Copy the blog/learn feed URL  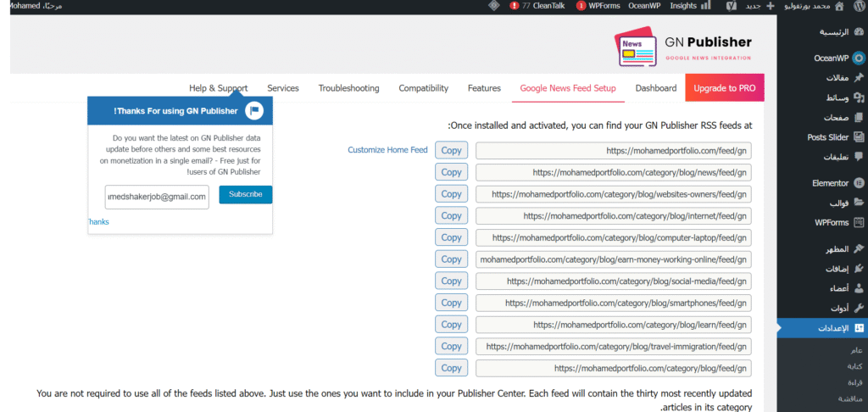pyautogui.click(x=451, y=324)
